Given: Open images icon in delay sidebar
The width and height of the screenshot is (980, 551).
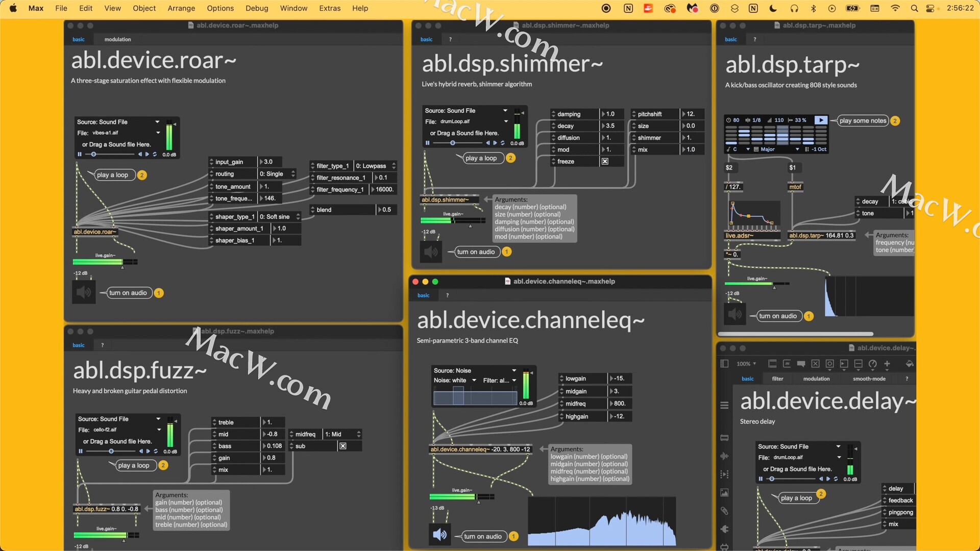Looking at the screenshot, I should [724, 492].
